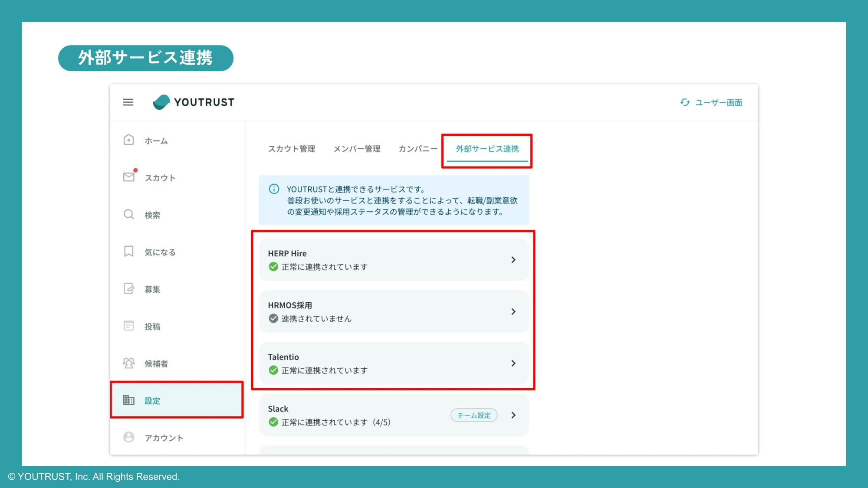Click the スカウト envelope icon
Image resolution: width=868 pixels, height=488 pixels.
coord(129,177)
